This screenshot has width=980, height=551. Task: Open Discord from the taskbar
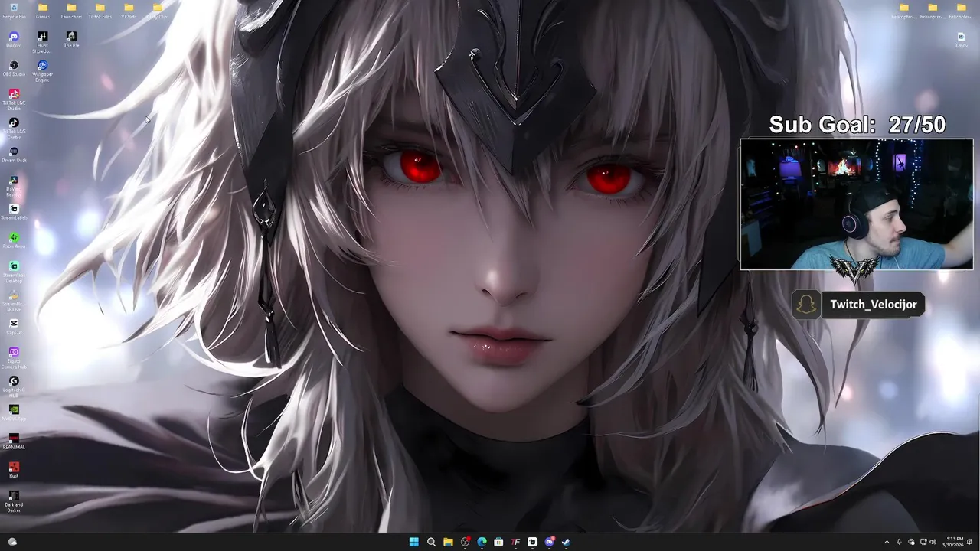pyautogui.click(x=549, y=542)
